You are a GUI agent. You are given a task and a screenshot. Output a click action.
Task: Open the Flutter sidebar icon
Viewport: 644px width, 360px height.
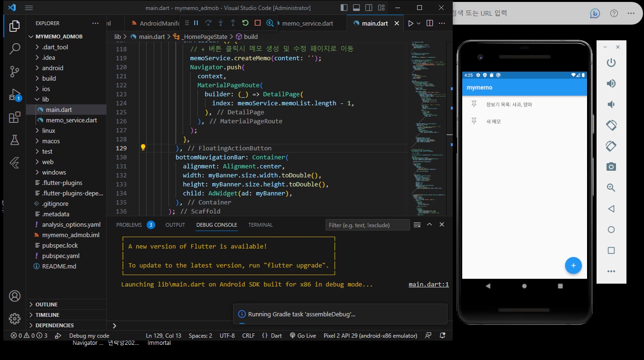(x=15, y=163)
